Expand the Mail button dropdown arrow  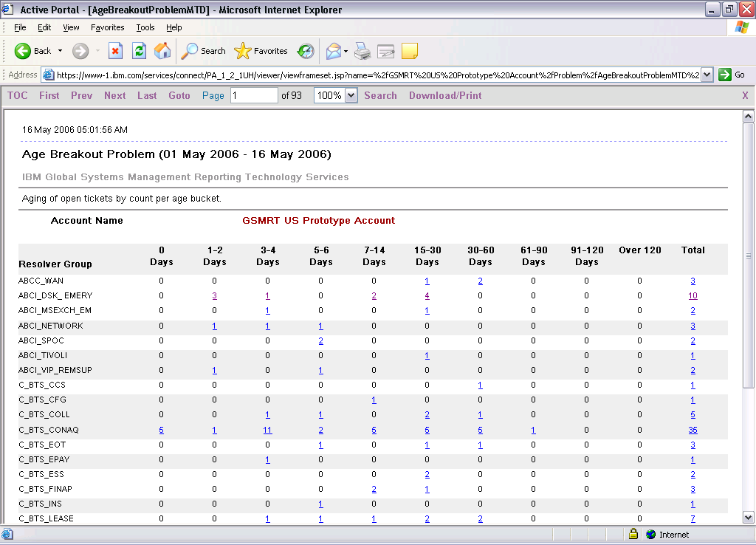(346, 51)
